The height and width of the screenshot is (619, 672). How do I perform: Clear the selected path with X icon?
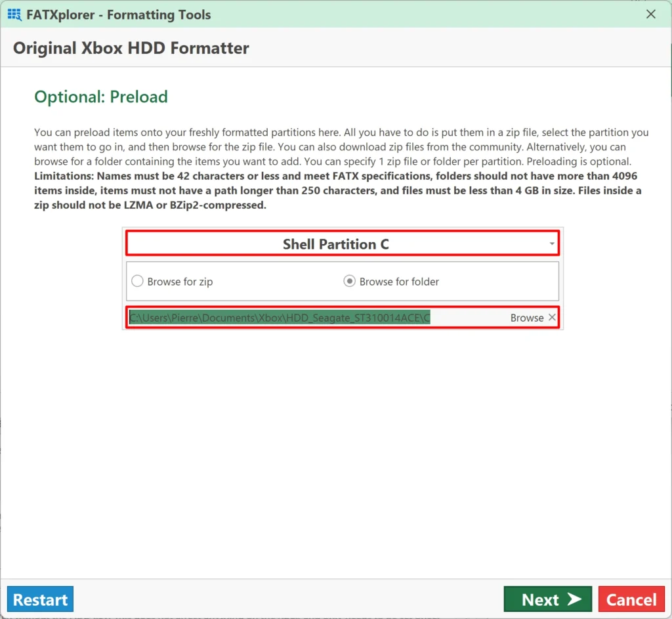552,317
